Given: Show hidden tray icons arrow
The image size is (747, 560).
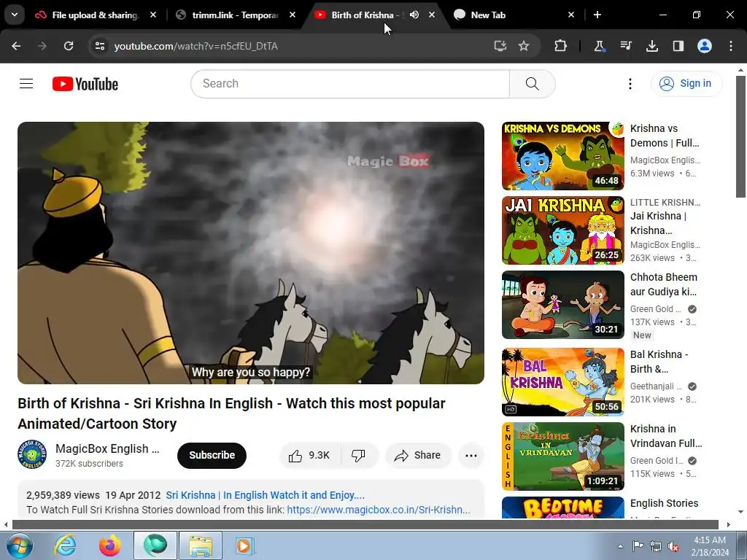Looking at the screenshot, I should (620, 546).
